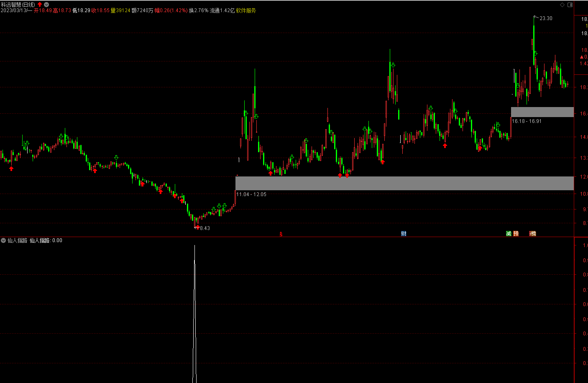588x383 pixels.
Task: Click the blue 财 event marker
Action: pyautogui.click(x=404, y=234)
